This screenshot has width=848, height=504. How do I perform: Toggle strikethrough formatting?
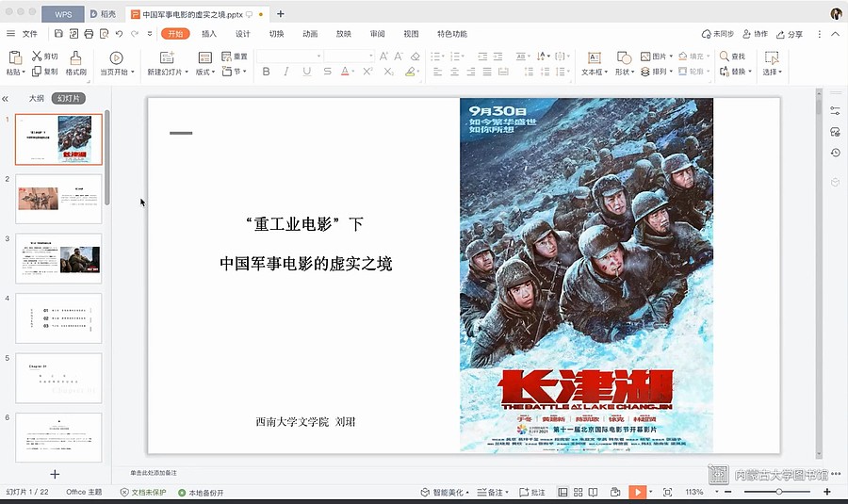click(327, 72)
